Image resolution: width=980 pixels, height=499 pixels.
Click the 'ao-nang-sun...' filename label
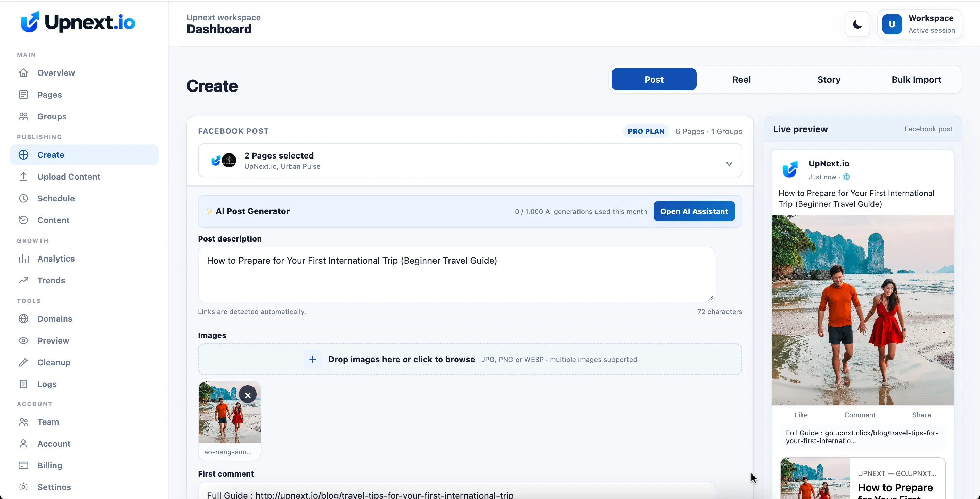tap(228, 452)
